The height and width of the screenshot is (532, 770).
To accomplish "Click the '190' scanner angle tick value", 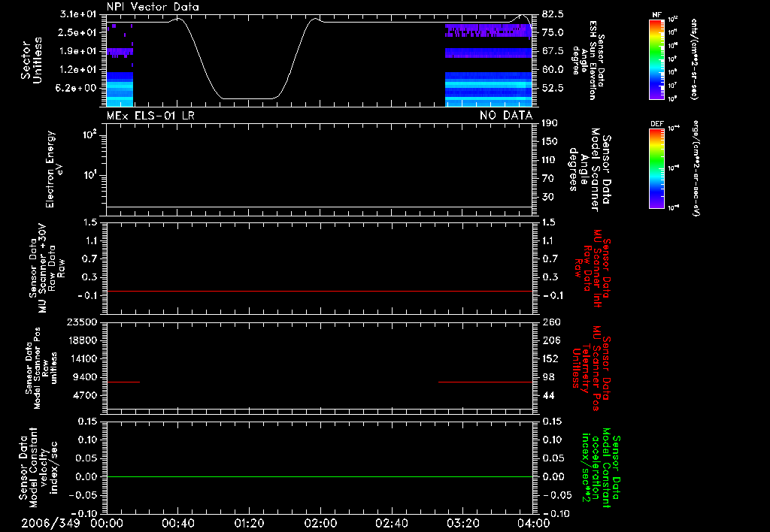I will tap(550, 123).
